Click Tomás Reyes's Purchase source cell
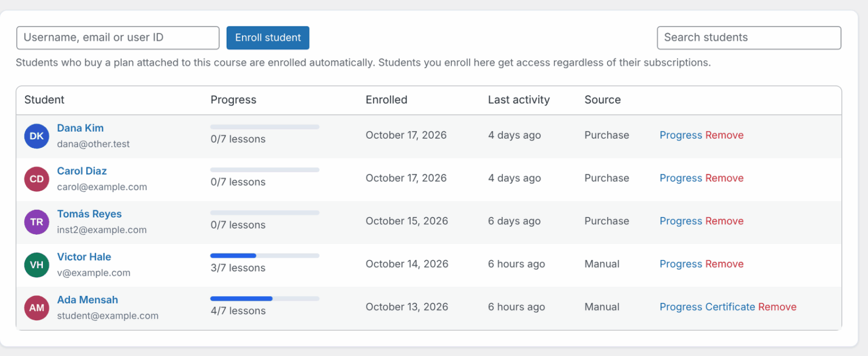This screenshot has width=868, height=356. click(606, 221)
